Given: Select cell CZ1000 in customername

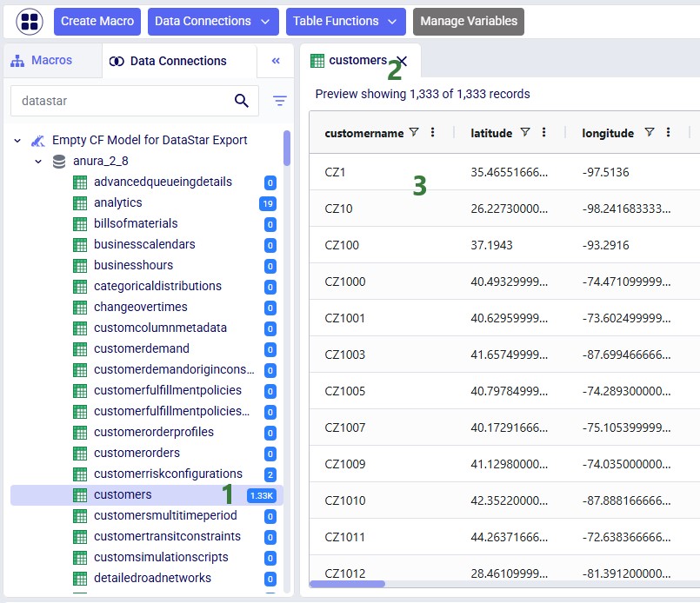Looking at the screenshot, I should click(345, 282).
